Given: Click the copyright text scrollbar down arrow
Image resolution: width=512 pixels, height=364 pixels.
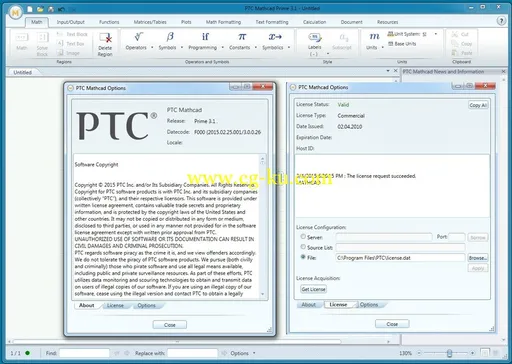Looking at the screenshot, I should coord(262,294).
